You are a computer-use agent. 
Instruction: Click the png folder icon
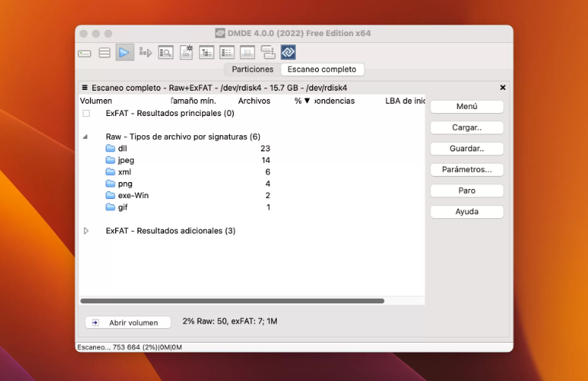coord(110,184)
